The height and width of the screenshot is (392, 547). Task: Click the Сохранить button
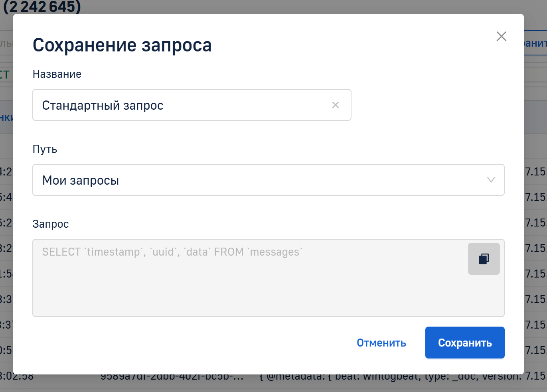(464, 343)
